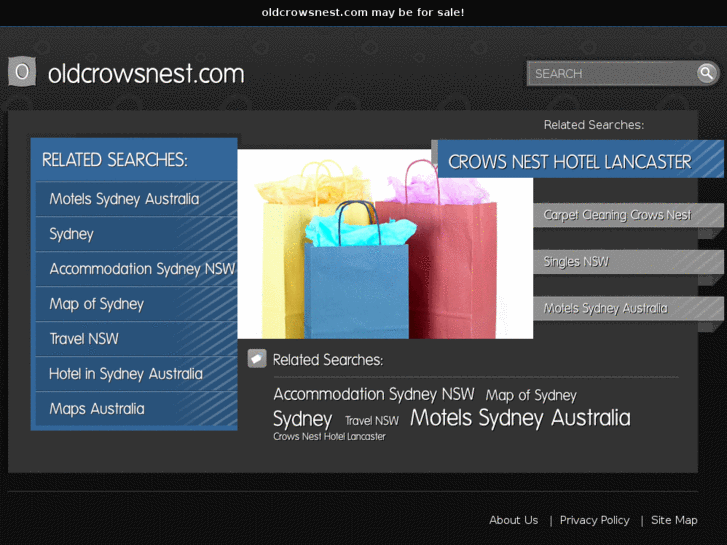Viewport: 727px width, 545px height.
Task: Go to the Privacy Policy page
Action: (594, 520)
